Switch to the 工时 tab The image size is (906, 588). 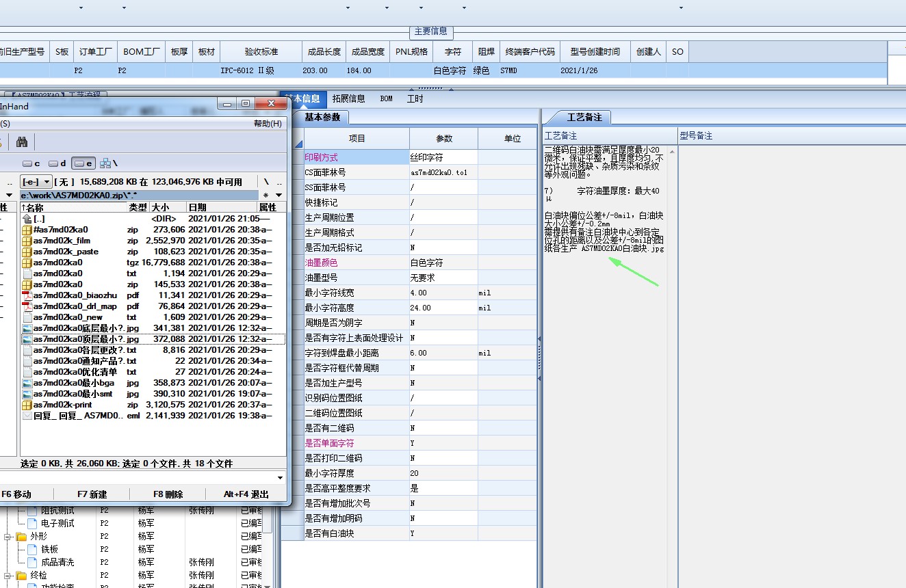(415, 98)
